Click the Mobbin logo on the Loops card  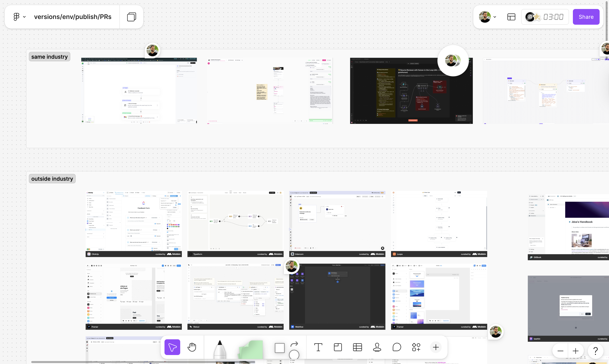point(479,254)
